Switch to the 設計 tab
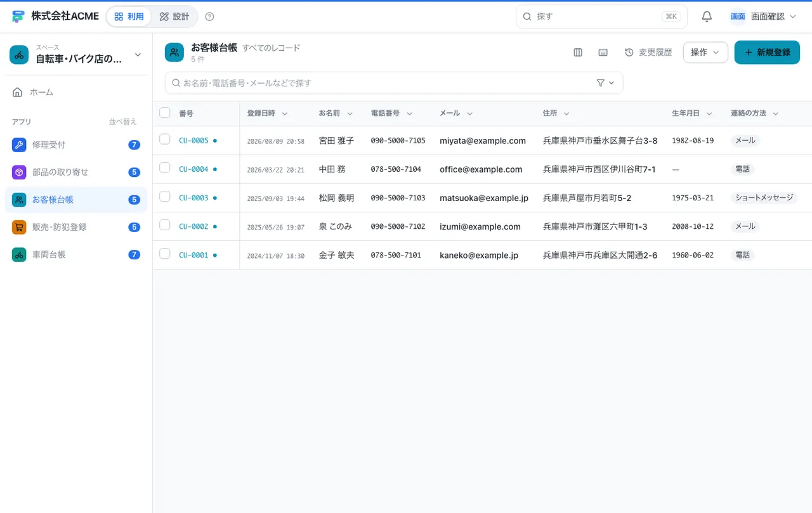The width and height of the screenshot is (812, 513). click(x=174, y=16)
